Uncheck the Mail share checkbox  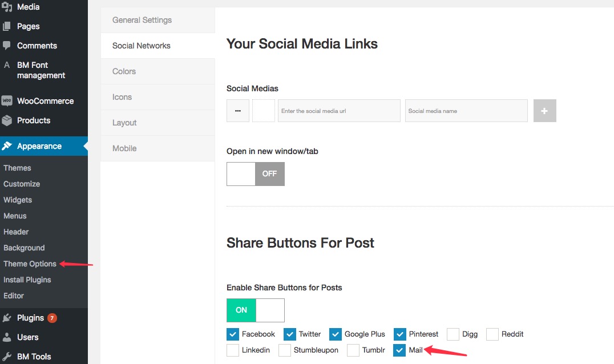[399, 350]
